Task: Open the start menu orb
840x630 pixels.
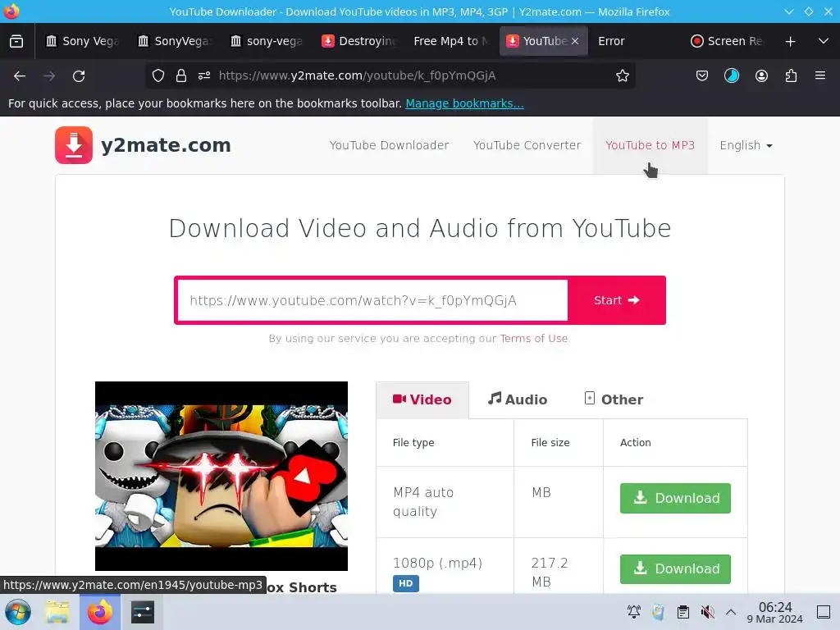Action: [18, 612]
